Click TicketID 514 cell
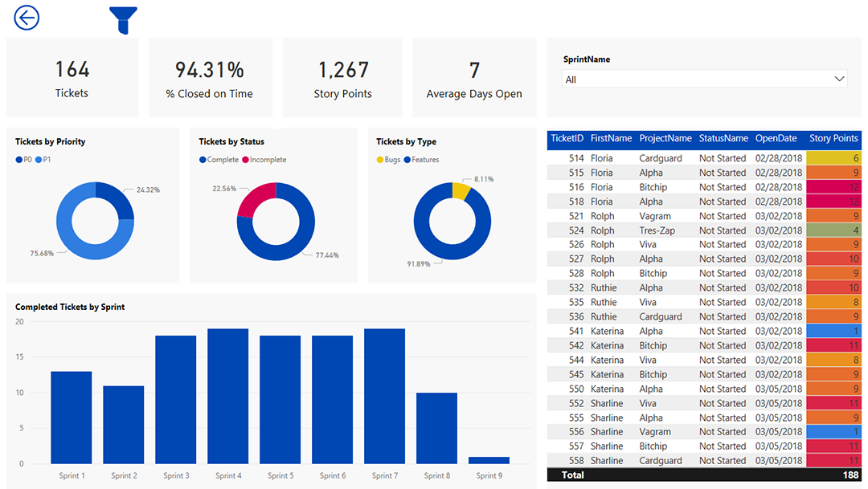Viewport: 868px width, 489px height. coord(576,158)
